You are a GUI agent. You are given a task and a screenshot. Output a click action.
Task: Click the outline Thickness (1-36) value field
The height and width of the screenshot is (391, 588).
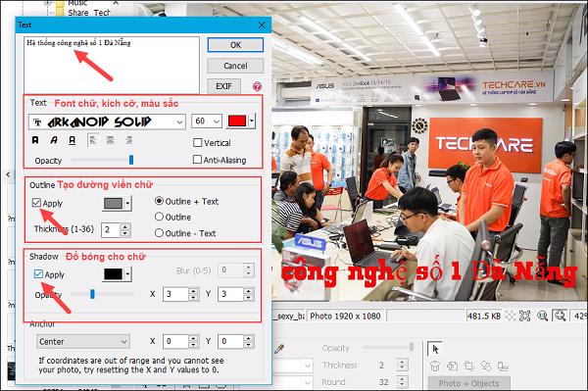[x=111, y=229]
